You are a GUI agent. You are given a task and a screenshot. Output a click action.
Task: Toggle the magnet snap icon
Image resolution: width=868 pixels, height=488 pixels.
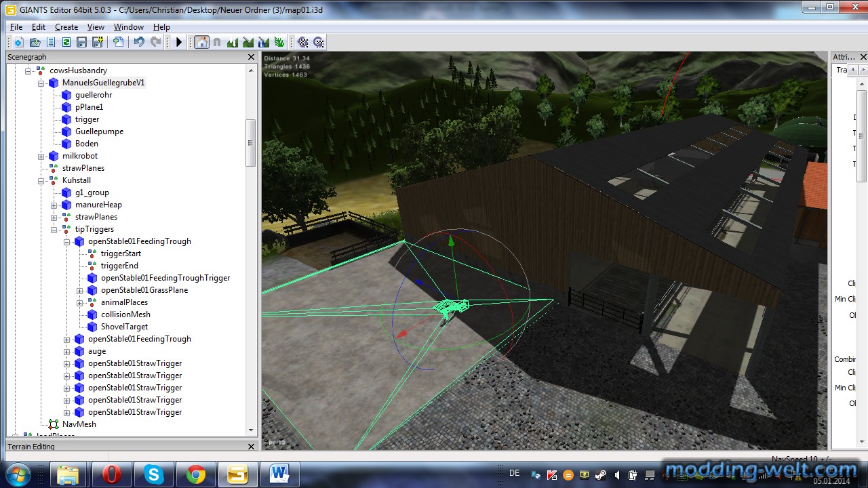click(x=217, y=42)
